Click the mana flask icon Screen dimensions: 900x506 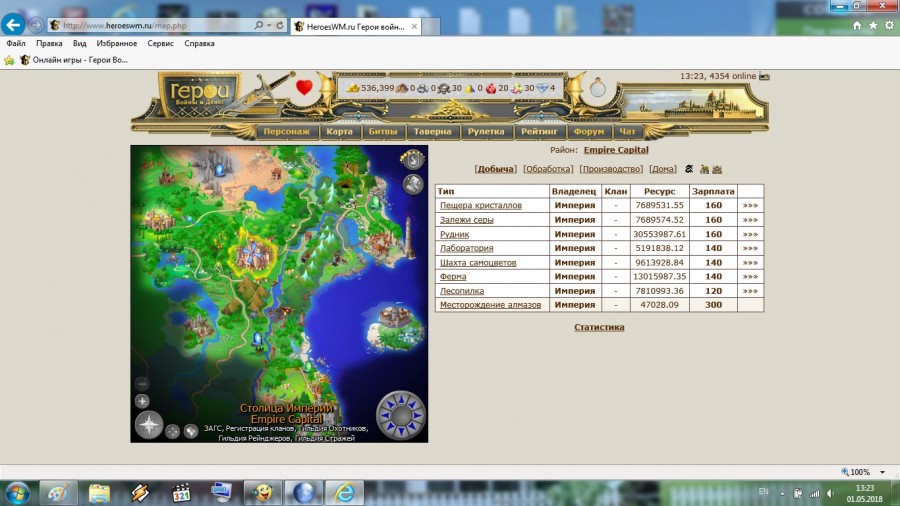598,88
